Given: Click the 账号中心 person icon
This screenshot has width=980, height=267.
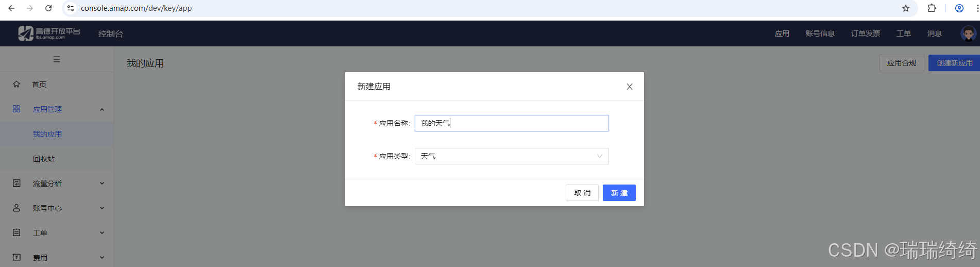Looking at the screenshot, I should tap(16, 208).
